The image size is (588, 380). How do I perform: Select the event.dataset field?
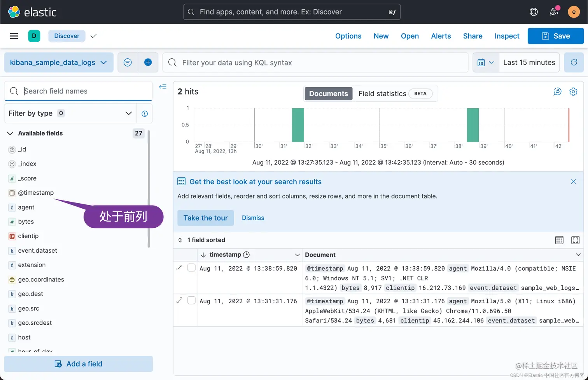38,250
